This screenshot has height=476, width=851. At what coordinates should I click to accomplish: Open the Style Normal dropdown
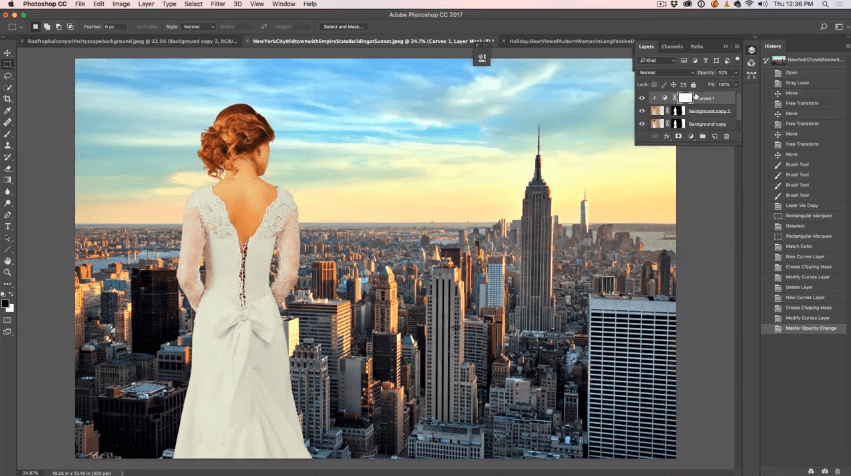pos(199,27)
